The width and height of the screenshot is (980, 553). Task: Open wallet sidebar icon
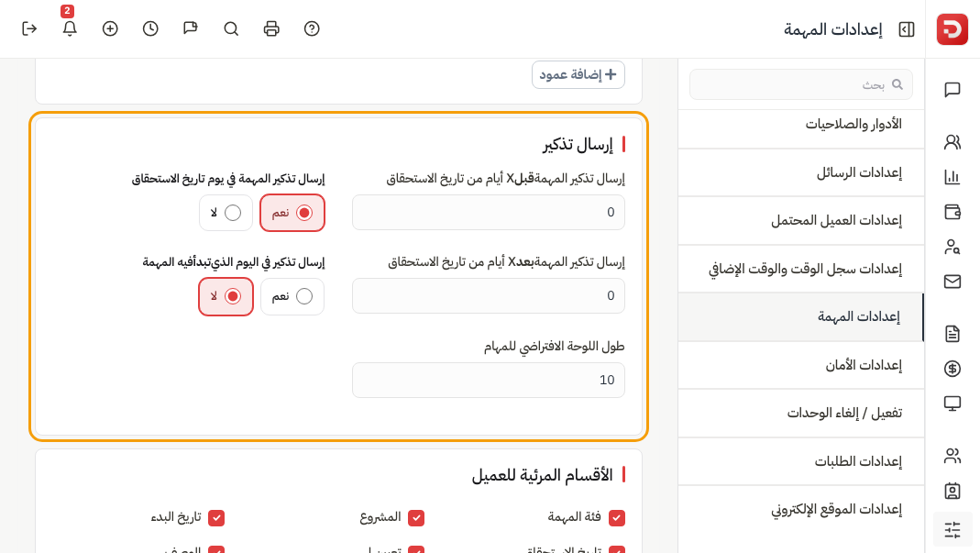(x=952, y=212)
